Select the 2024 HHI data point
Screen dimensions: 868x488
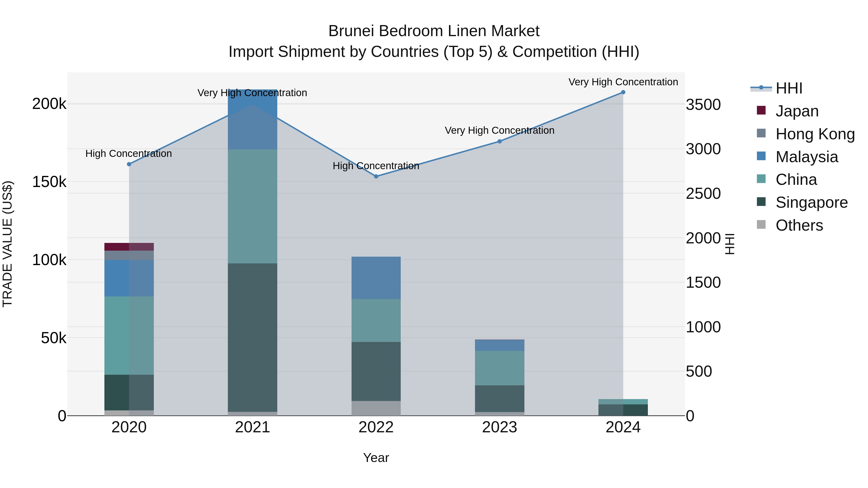623,92
